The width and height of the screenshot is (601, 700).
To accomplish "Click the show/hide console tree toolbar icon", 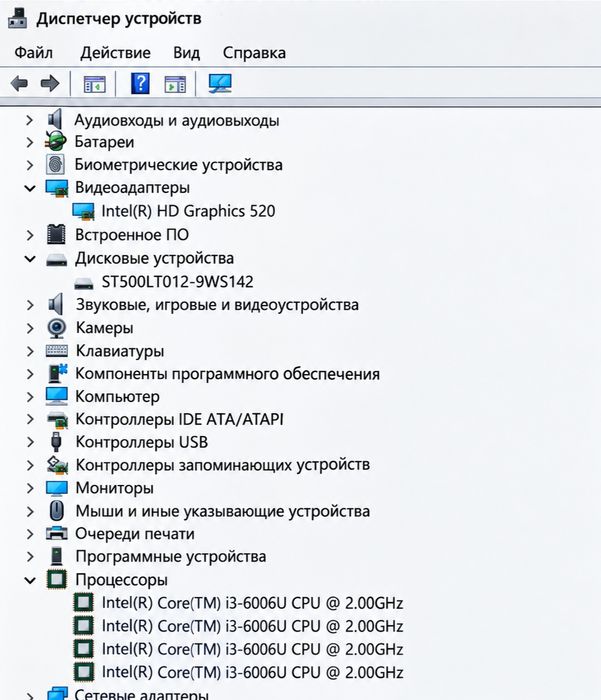I will (x=95, y=84).
